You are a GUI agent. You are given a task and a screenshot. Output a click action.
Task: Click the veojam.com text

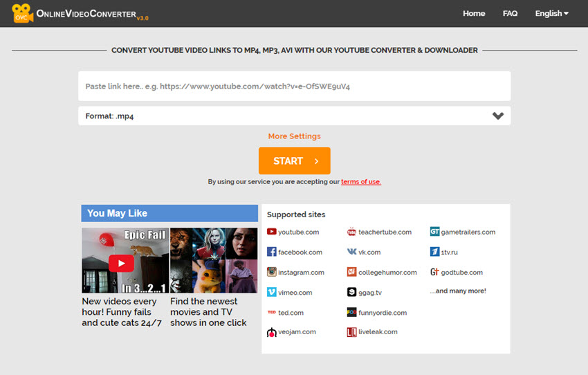pyautogui.click(x=297, y=332)
